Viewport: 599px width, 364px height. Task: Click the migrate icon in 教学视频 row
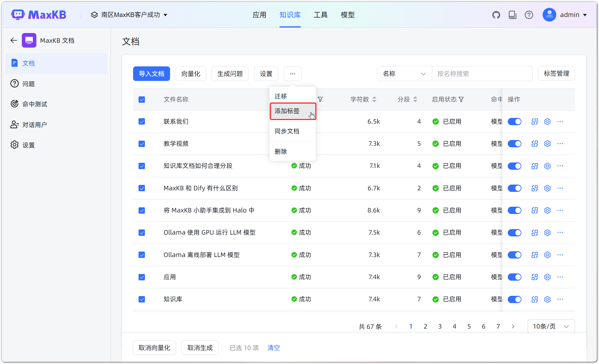pos(534,144)
